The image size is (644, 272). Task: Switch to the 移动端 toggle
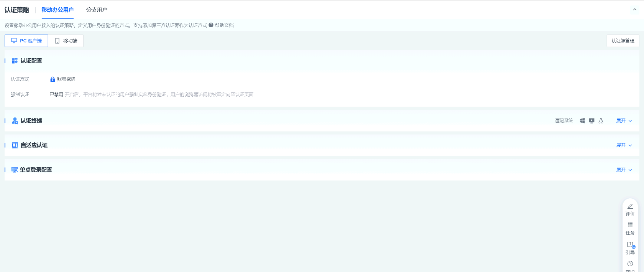pos(66,41)
